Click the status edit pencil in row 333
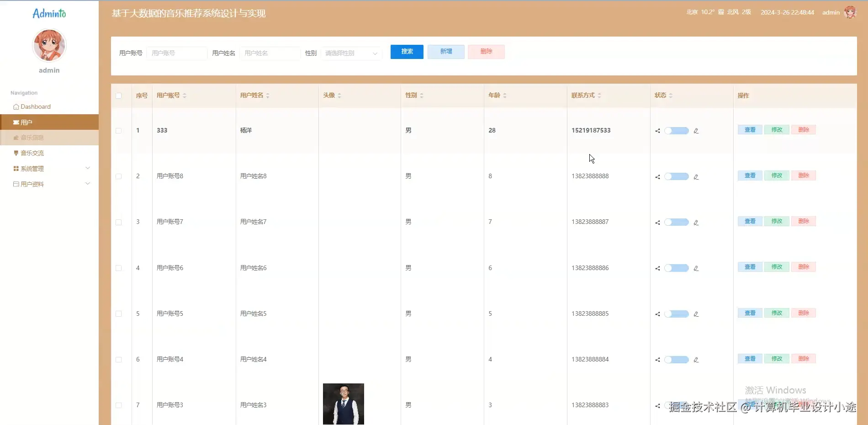868x425 pixels. [696, 131]
